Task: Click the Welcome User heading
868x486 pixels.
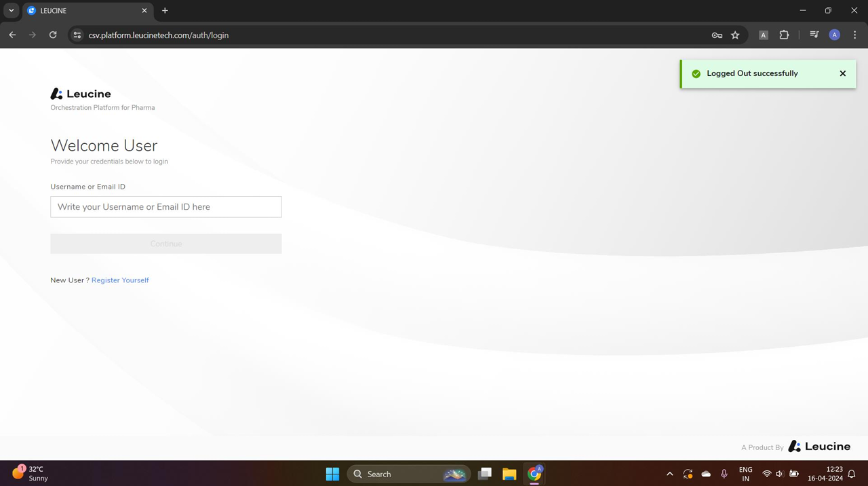Action: click(x=104, y=145)
